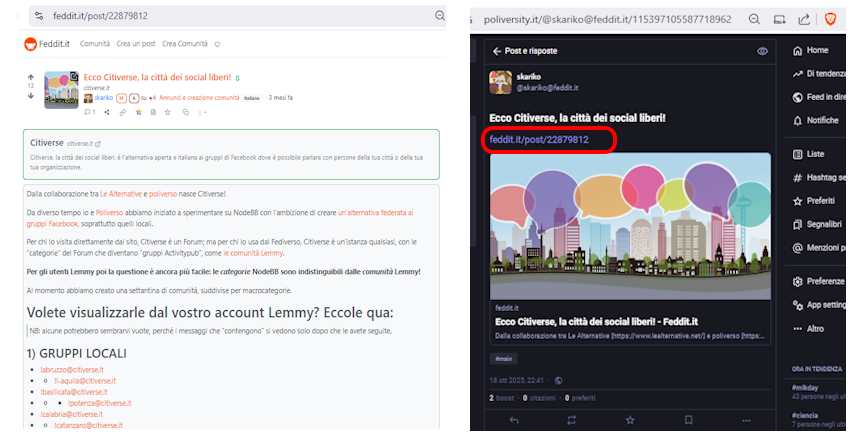Viewport: 867px width, 442px height.
Task: Click the back arrow beside Post e risposte
Action: [x=496, y=51]
